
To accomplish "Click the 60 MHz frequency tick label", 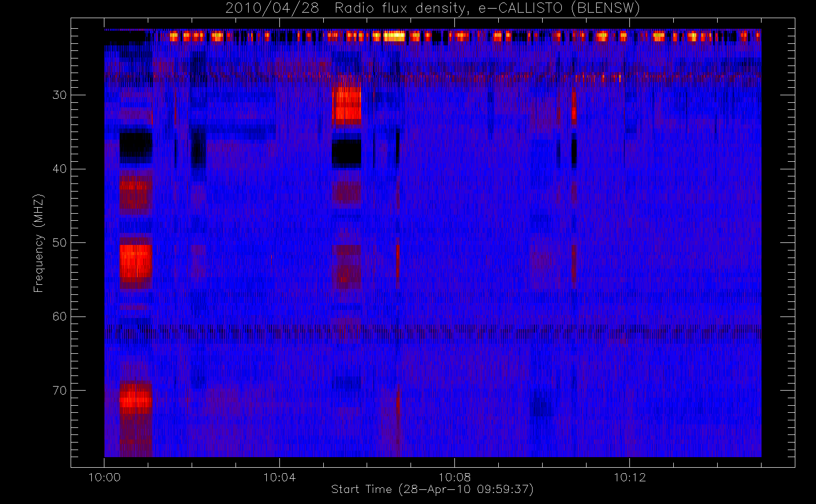I will click(x=60, y=317).
